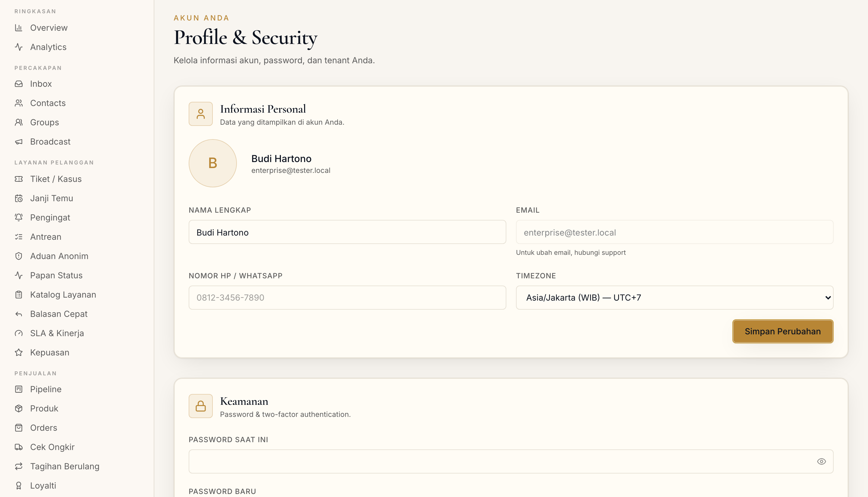Click the 'enterprise@tester.local' text under Budi Hartono
Image resolution: width=868 pixels, height=497 pixels.
(x=291, y=170)
